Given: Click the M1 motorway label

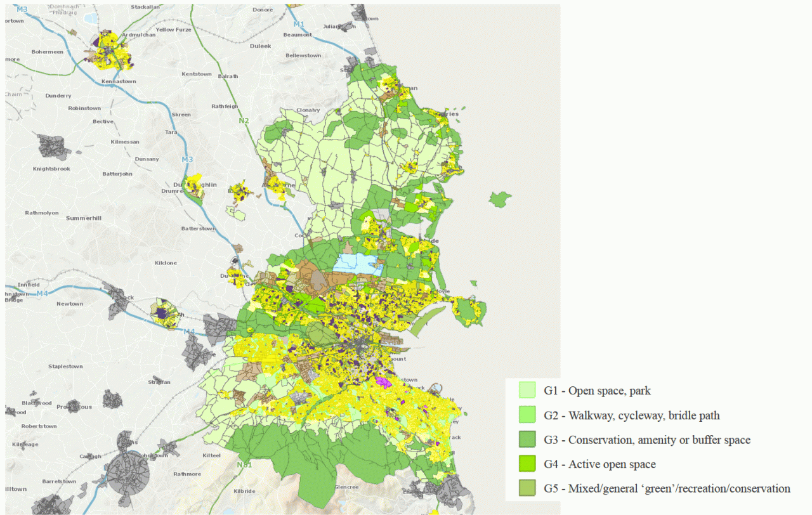Looking at the screenshot, I should [299, 24].
